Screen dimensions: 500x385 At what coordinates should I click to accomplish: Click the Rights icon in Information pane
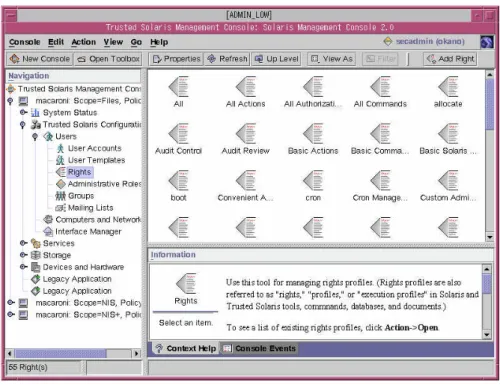(x=186, y=284)
